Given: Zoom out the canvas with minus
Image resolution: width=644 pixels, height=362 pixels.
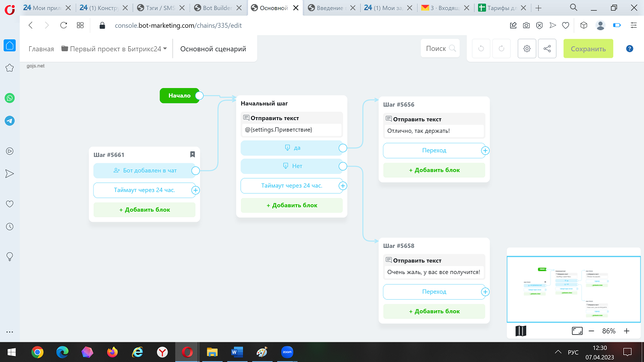Looking at the screenshot, I should [591, 331].
